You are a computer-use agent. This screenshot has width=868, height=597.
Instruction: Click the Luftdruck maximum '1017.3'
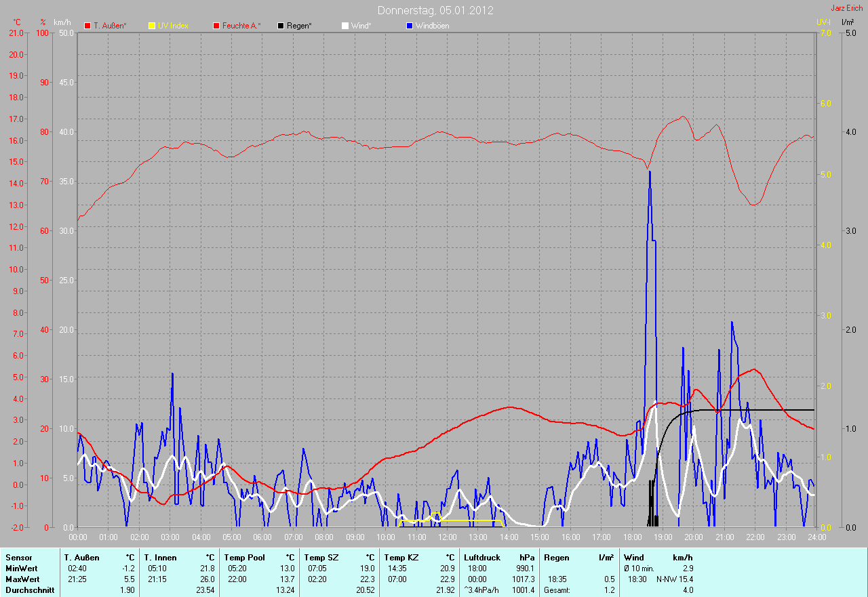[x=523, y=579]
